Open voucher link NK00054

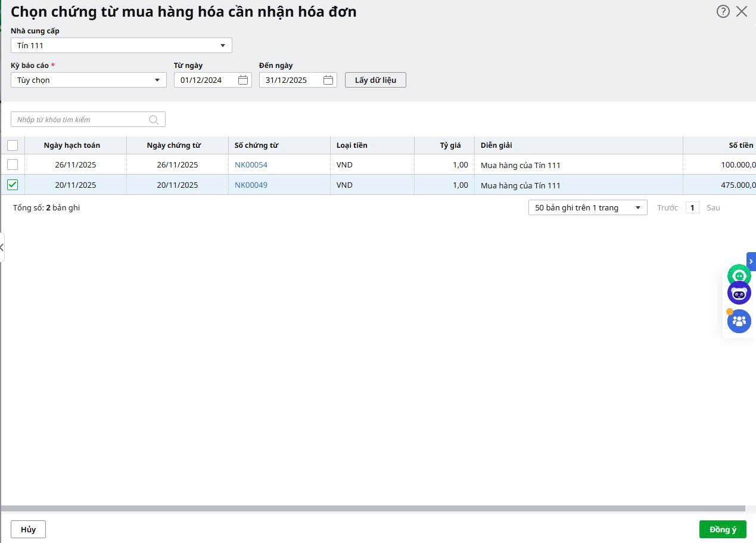point(251,165)
